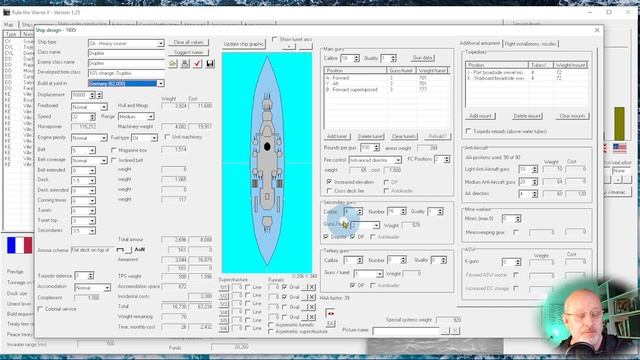Click the X button of first funnel row
Viewport: 640px width, 360px height.
click(x=311, y=287)
